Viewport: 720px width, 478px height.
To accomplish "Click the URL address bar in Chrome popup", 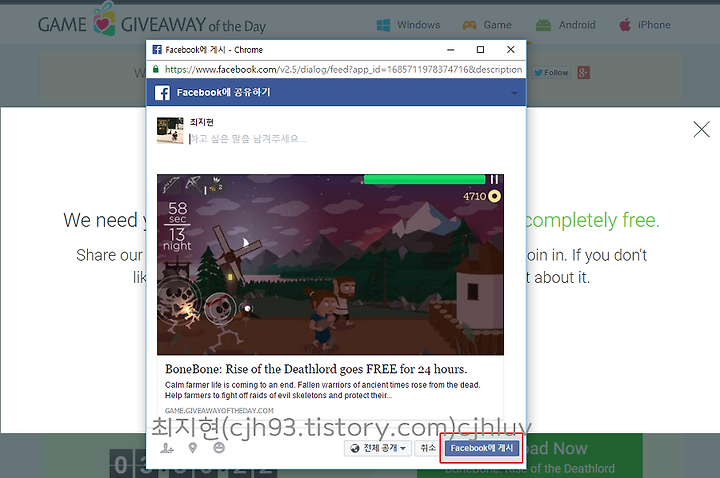I will (343, 69).
